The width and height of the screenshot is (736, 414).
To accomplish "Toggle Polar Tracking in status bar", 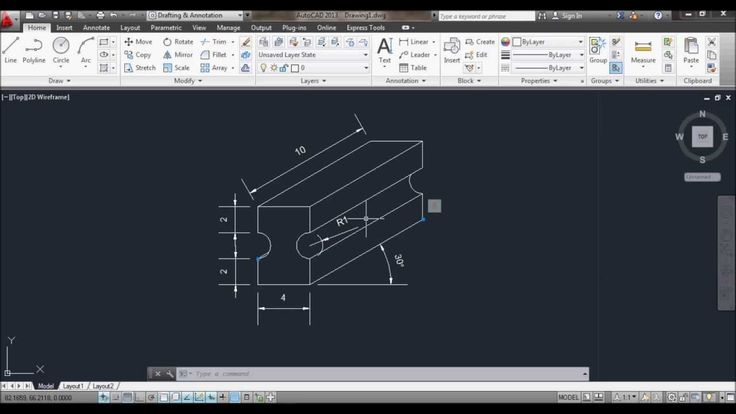I will coord(152,397).
